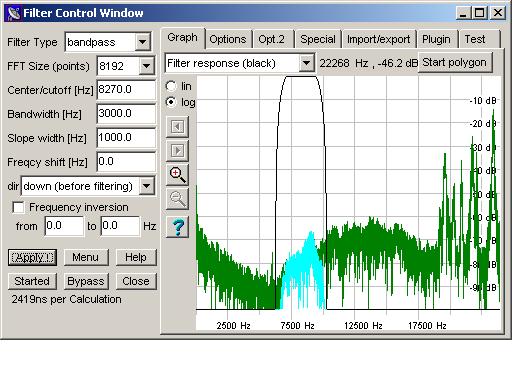Select the log scale radio button
512x384 pixels.
(171, 102)
